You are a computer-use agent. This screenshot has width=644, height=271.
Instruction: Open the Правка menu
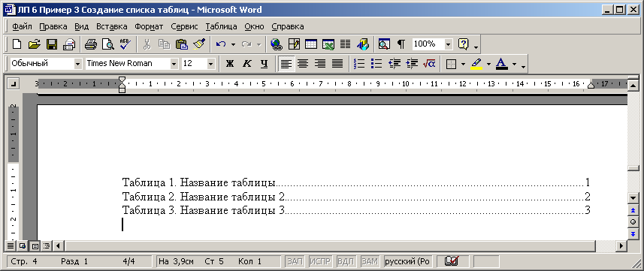pyautogui.click(x=53, y=27)
